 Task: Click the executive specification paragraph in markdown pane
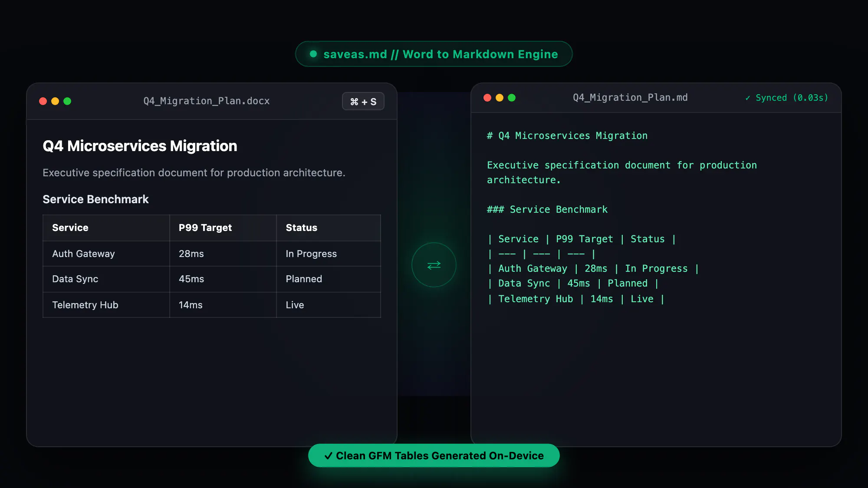point(622,172)
